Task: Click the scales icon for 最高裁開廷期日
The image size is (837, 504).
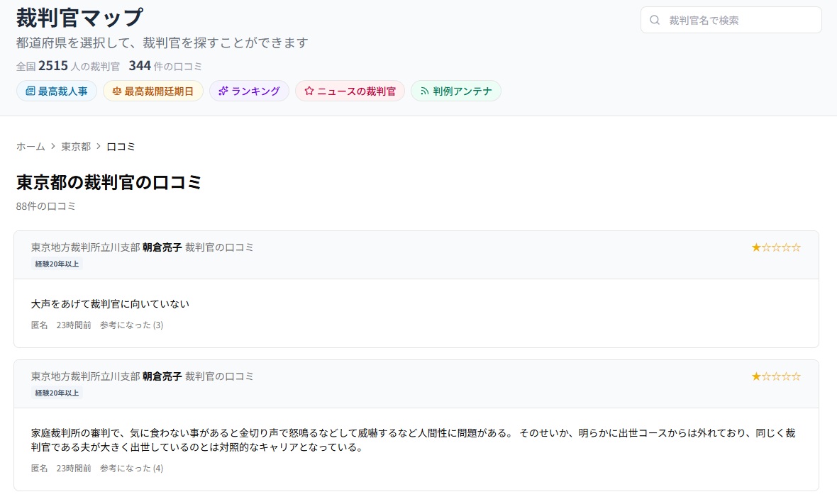Action: coord(116,91)
